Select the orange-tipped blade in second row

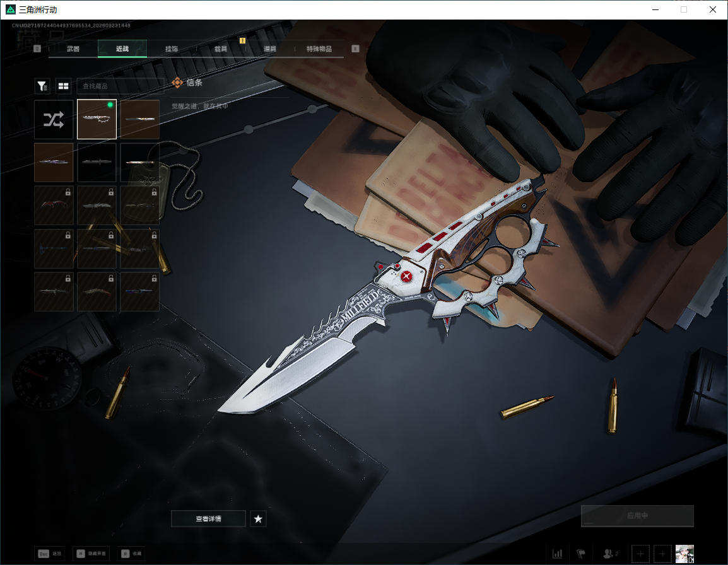[x=140, y=163]
